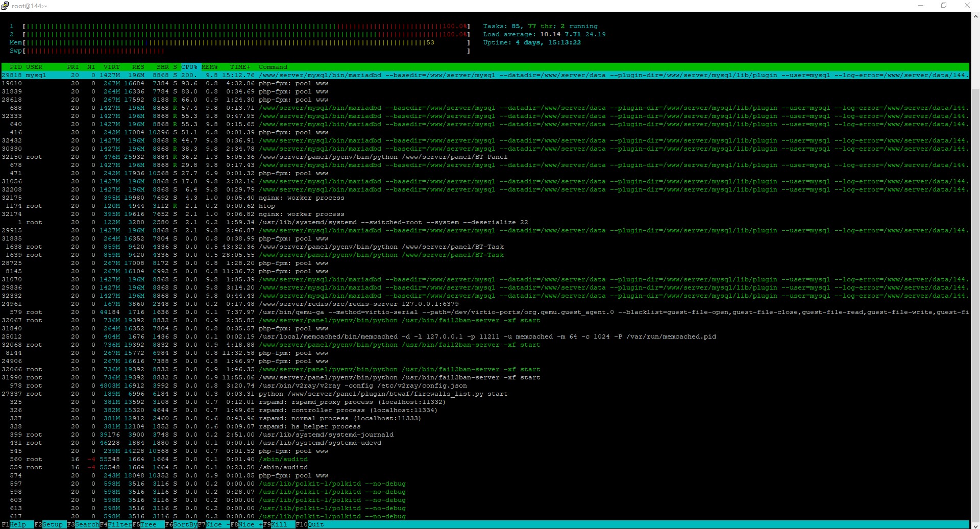Select systemd-udevd row PID 431
The image size is (980, 529).
click(x=485, y=443)
